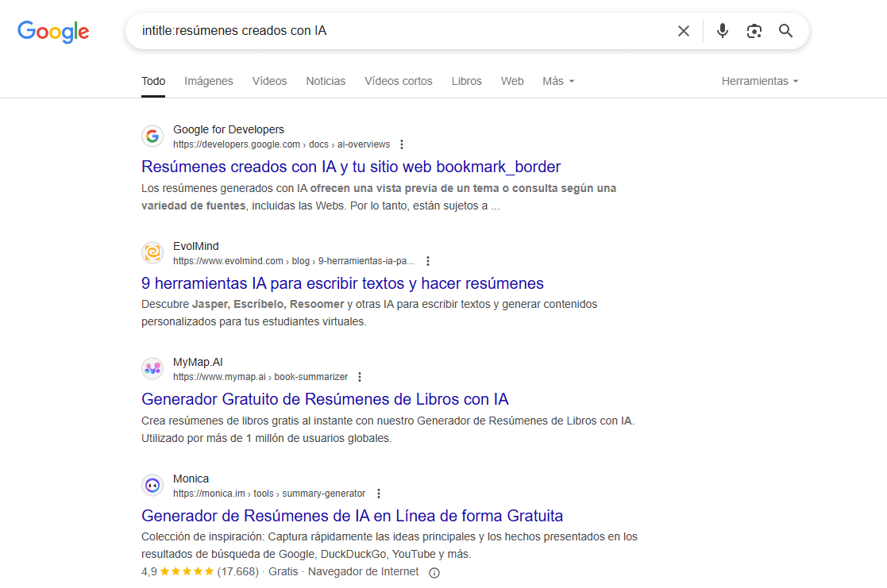Click the EvolMind favicon

click(x=152, y=252)
